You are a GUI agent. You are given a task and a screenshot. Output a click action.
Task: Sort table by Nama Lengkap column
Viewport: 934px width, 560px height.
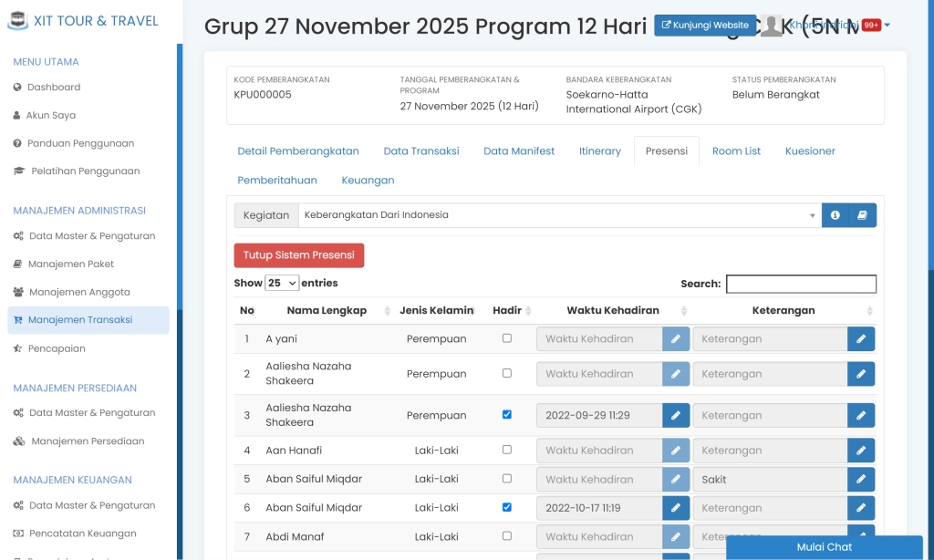327,311
